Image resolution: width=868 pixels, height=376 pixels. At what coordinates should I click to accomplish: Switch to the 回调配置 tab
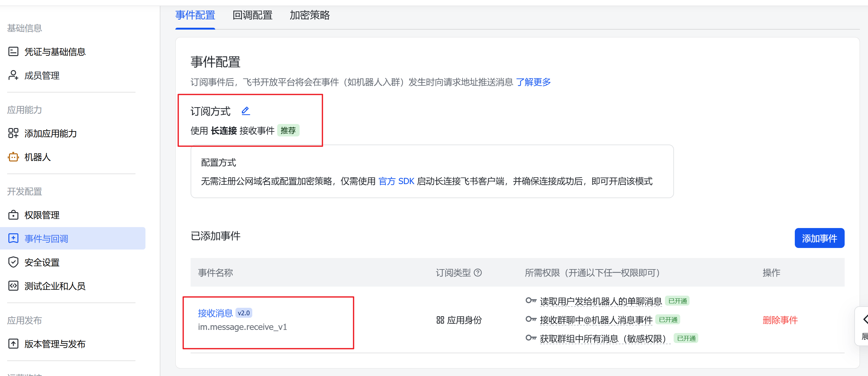(252, 15)
